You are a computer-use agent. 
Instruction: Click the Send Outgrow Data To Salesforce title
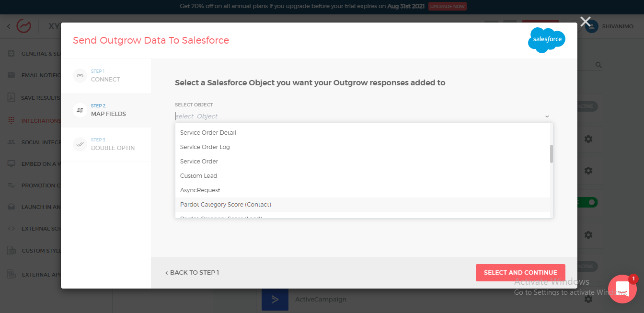click(x=151, y=40)
